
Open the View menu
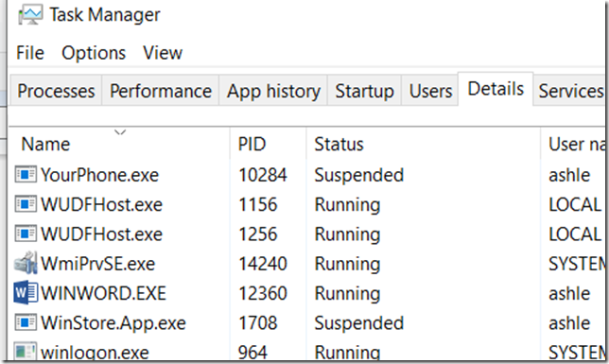coord(163,53)
